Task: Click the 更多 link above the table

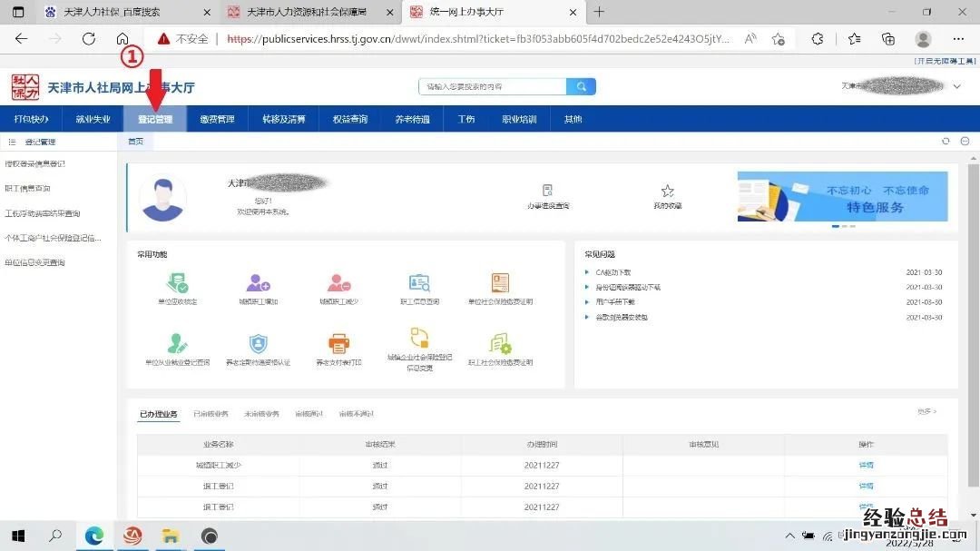Action: 926,412
